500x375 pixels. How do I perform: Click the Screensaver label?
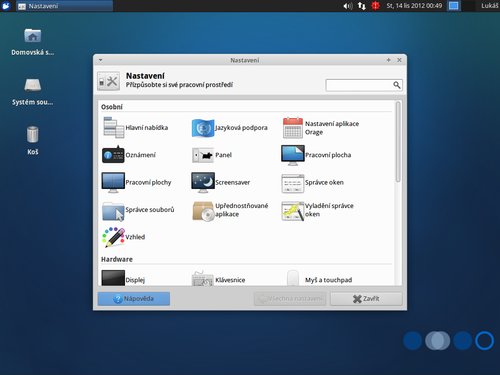(x=232, y=182)
